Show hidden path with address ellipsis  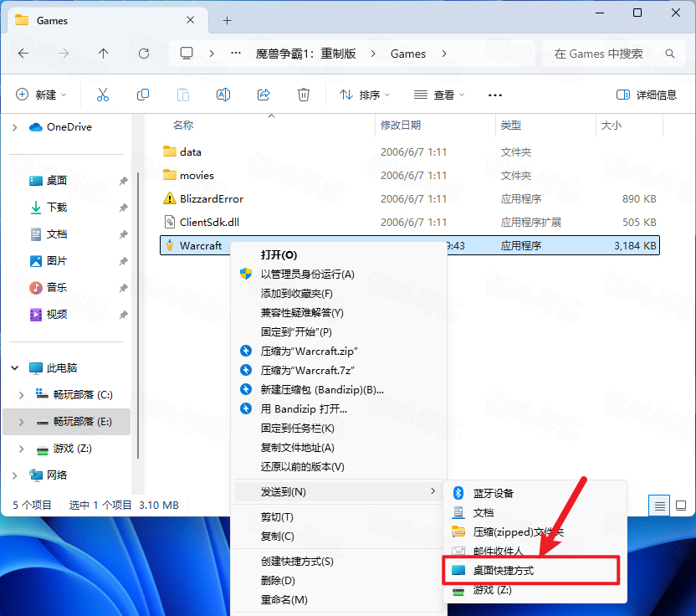coord(236,54)
